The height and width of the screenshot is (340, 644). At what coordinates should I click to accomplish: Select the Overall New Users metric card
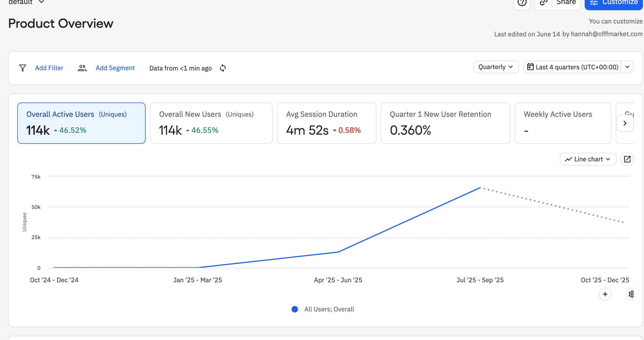pyautogui.click(x=211, y=123)
